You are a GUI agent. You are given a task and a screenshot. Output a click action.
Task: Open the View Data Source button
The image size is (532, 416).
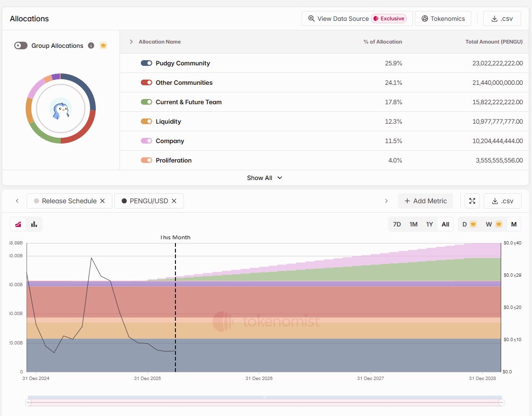[357, 18]
